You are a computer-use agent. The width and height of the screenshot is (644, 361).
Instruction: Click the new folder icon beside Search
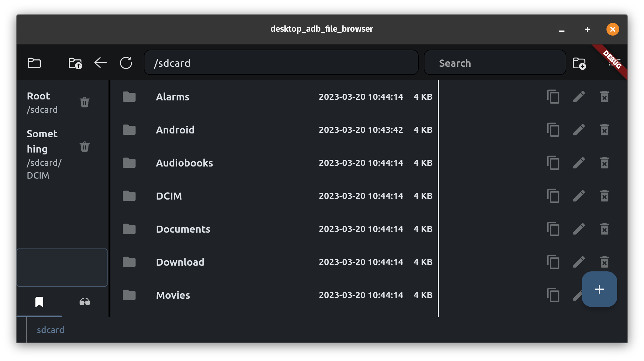pyautogui.click(x=579, y=63)
